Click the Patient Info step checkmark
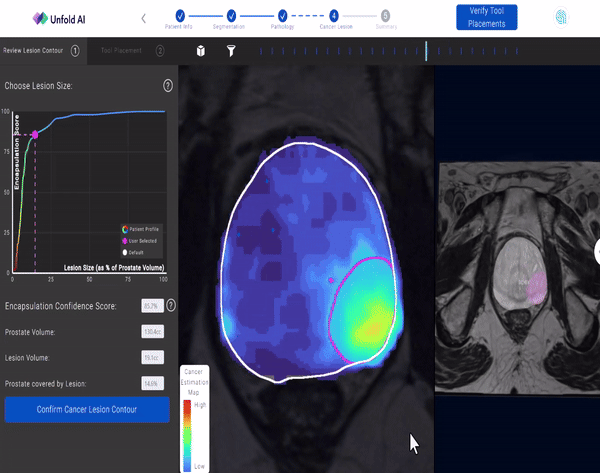Screen dimensions: 600x473 coord(180,16)
